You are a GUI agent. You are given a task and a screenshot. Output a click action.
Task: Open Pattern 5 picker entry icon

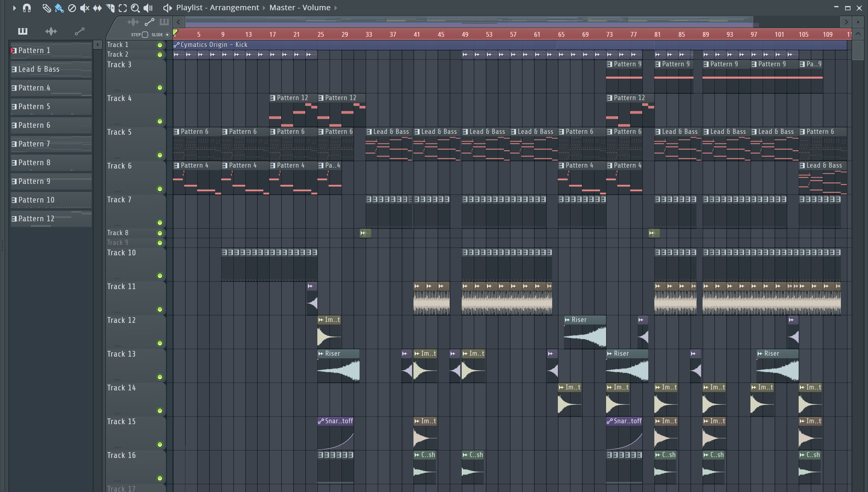pyautogui.click(x=14, y=106)
